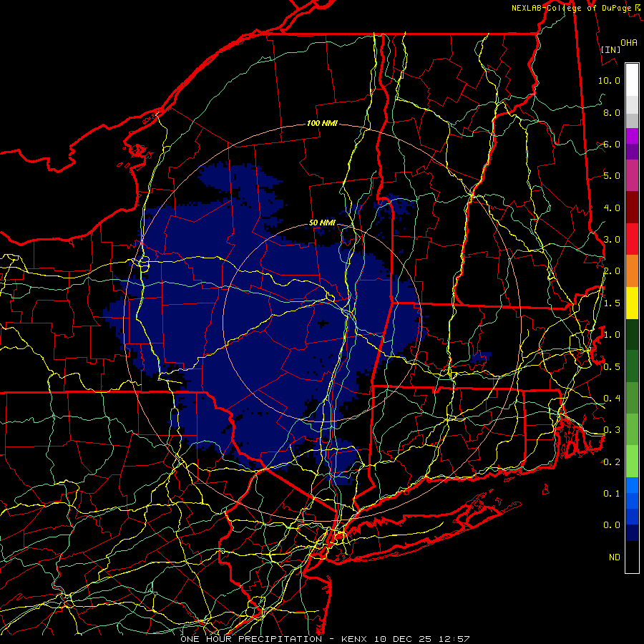
Task: Click the 10.0 legend value
Action: (609, 80)
